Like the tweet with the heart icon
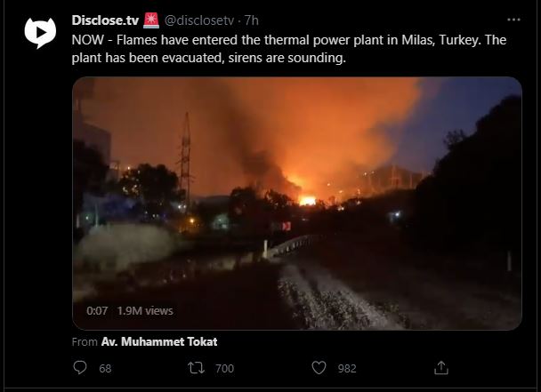 pos(319,367)
